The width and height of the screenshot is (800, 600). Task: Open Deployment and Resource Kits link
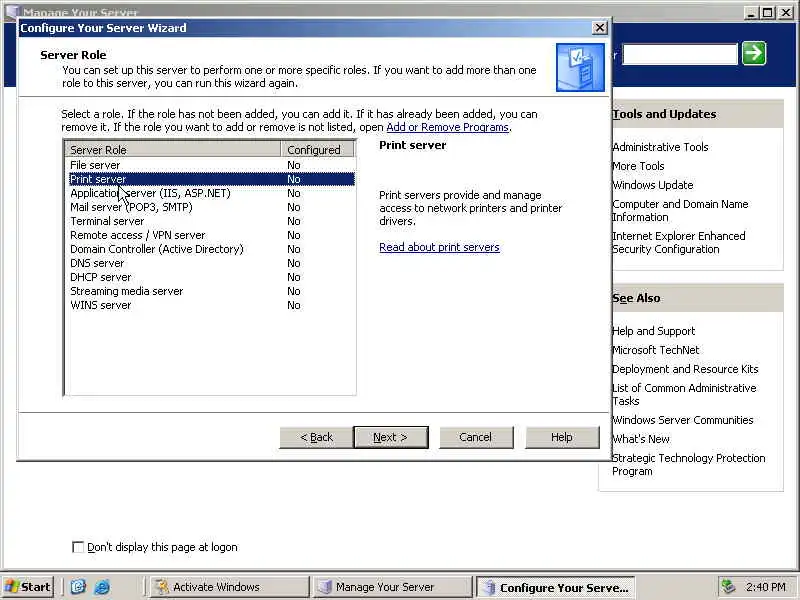[x=685, y=369]
